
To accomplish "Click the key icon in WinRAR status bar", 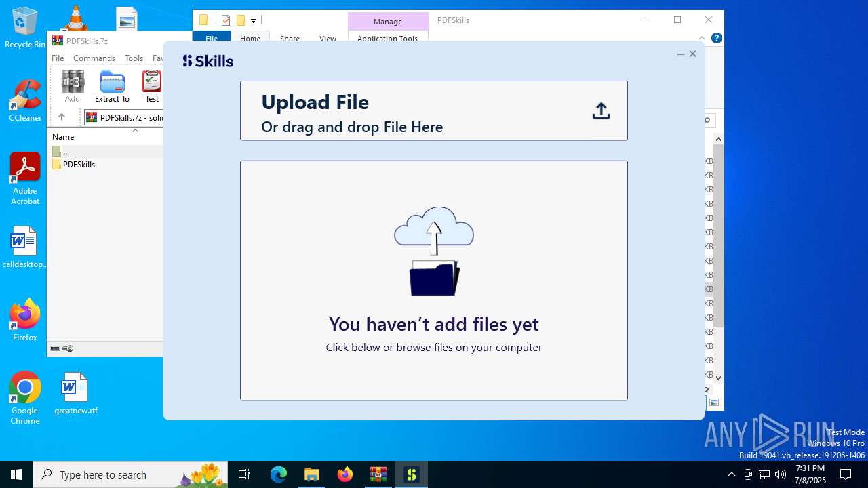I will (68, 348).
